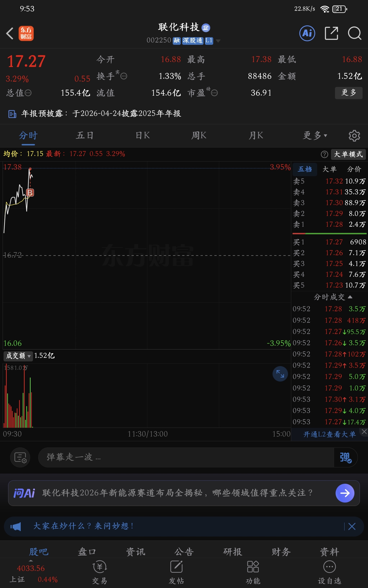Tap 大家在炒什么？来问妙想 link
The height and width of the screenshot is (588, 368).
(83, 526)
